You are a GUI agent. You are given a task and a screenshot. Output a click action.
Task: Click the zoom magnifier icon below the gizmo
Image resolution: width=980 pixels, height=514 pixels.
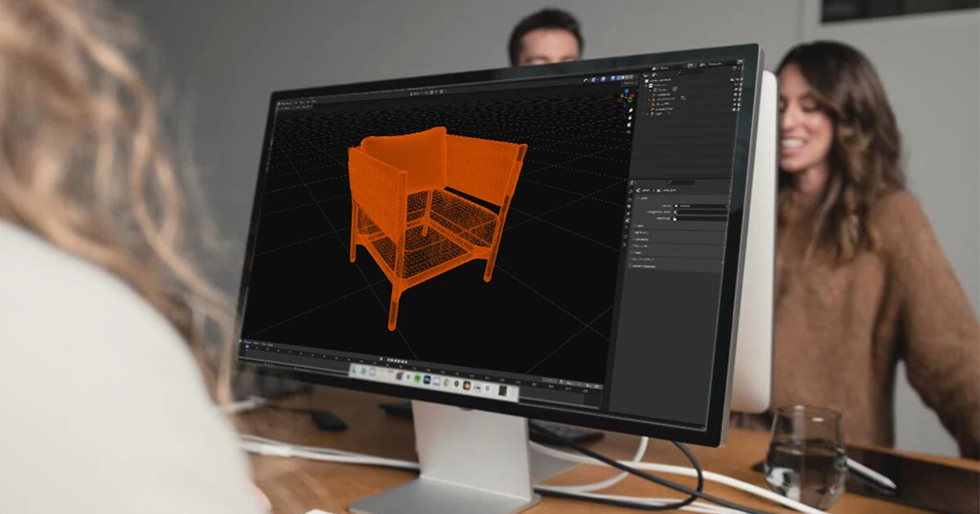[x=630, y=110]
